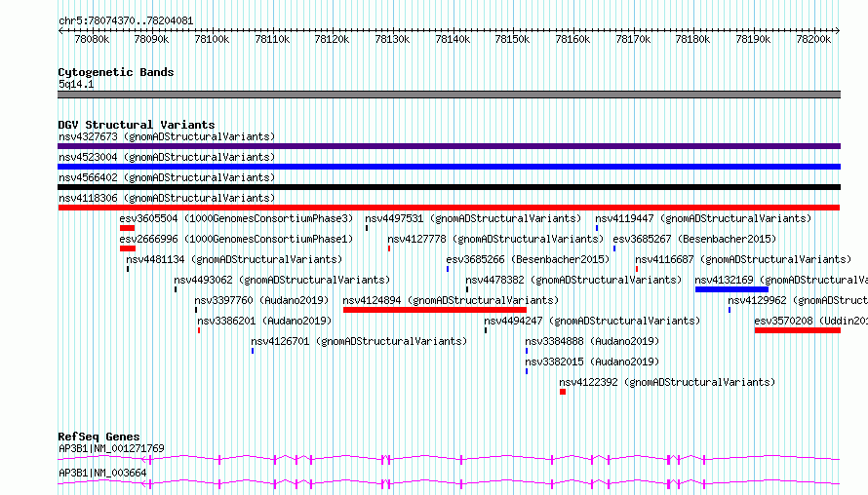Click the RefSeq Genes track heading
This screenshot has height=495, width=868.
[99, 437]
